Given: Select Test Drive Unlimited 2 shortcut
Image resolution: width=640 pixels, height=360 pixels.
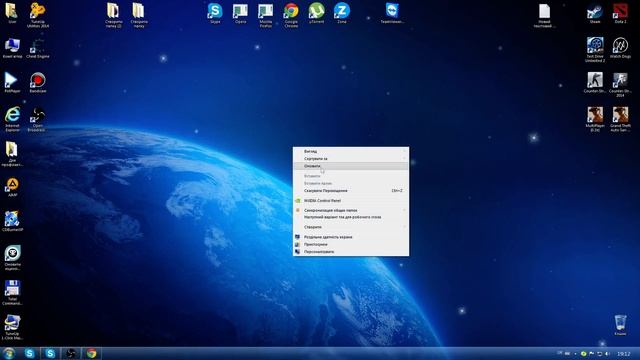Looking at the screenshot, I should [x=595, y=50].
